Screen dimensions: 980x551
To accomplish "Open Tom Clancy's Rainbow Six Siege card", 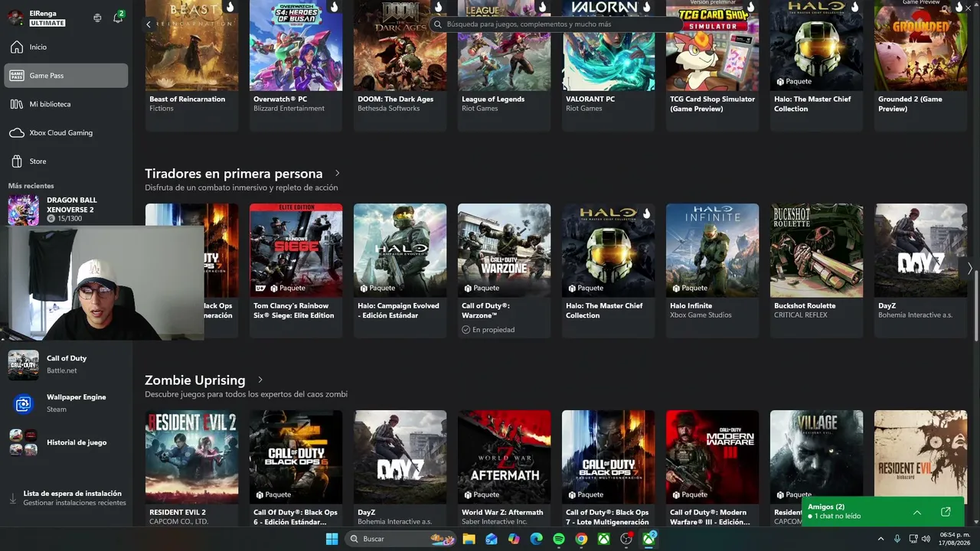I will coord(296,270).
